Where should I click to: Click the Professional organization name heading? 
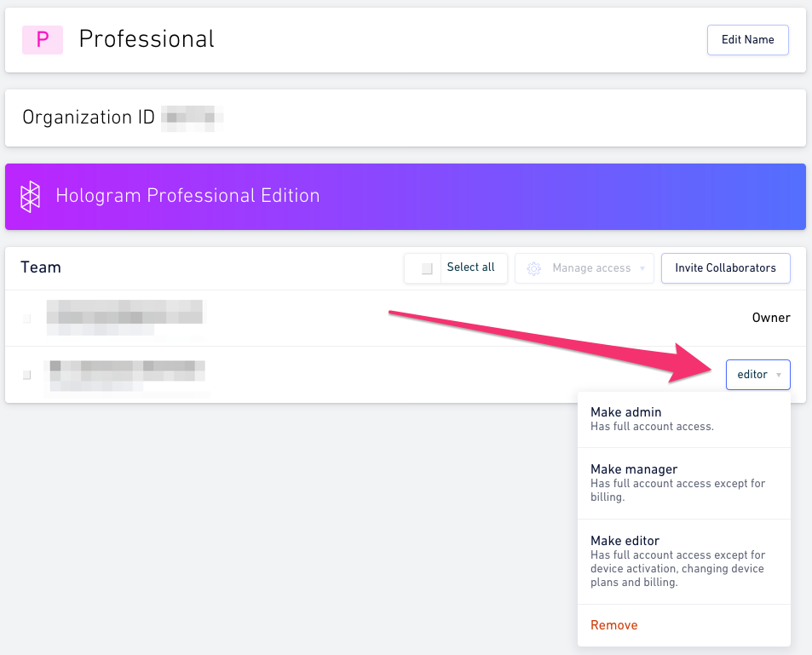coord(147,39)
